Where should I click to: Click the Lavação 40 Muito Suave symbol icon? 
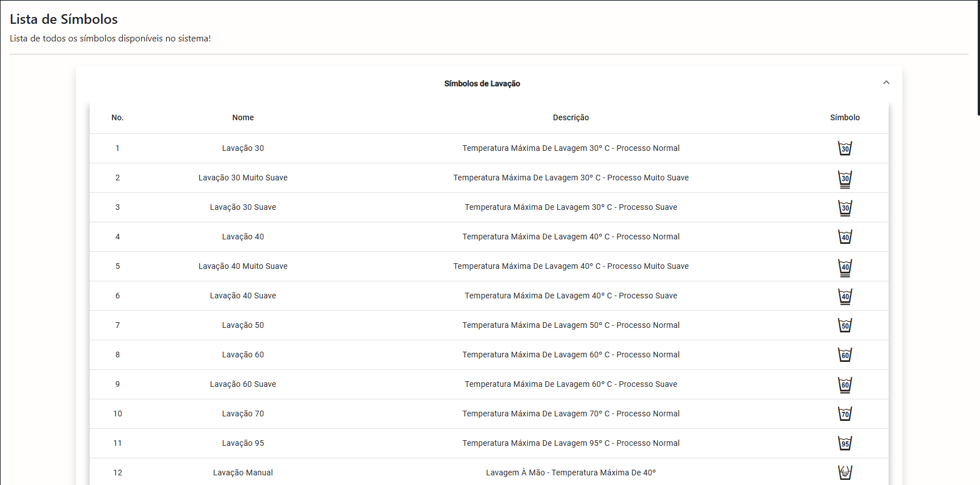pos(845,267)
